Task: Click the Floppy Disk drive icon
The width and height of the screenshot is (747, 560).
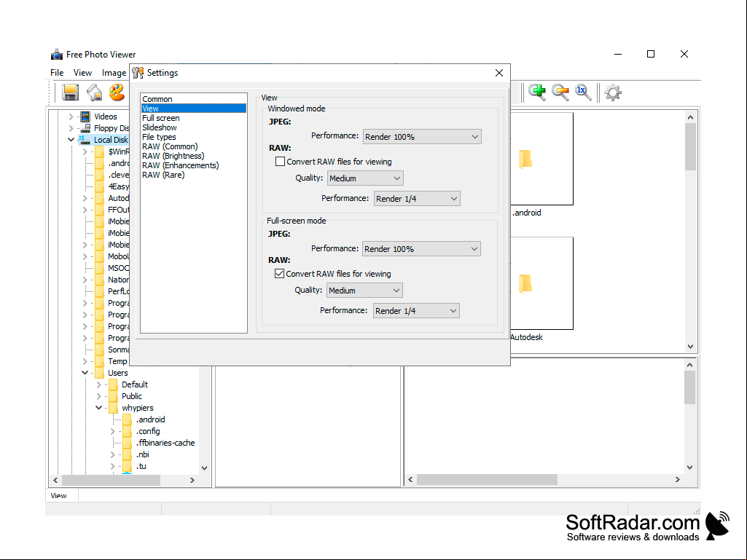Action: pyautogui.click(x=85, y=128)
